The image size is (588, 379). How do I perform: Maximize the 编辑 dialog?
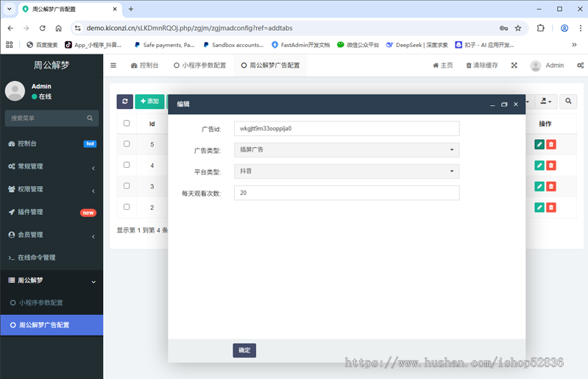coord(504,105)
